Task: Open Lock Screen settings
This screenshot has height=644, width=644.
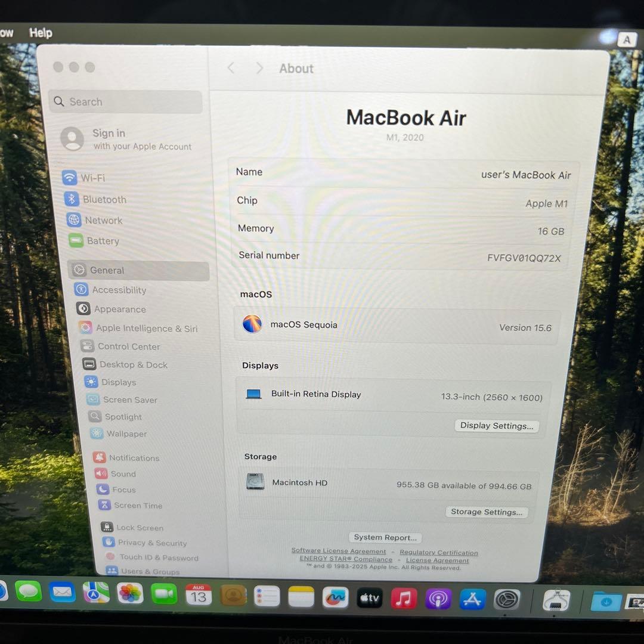Action: (x=132, y=527)
